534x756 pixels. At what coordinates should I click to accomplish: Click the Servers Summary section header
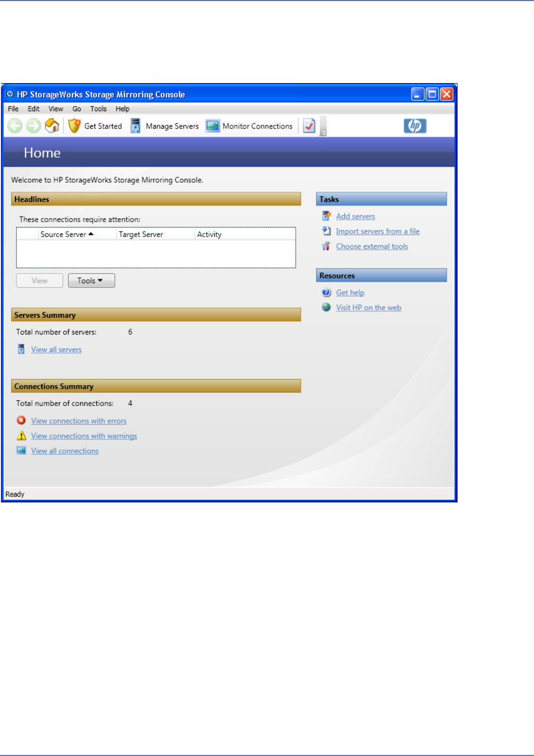coord(156,314)
